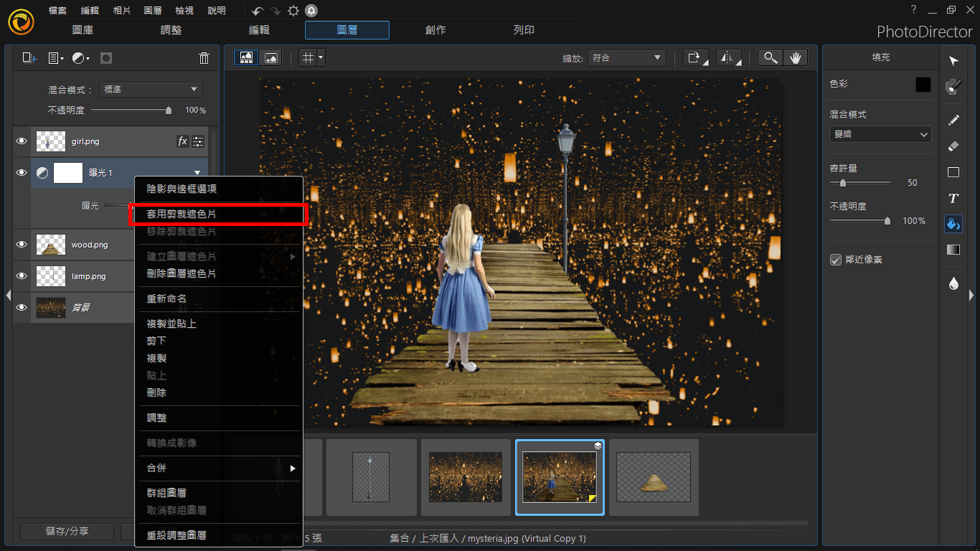Image resolution: width=980 pixels, height=551 pixels.
Task: Open the 合併 submenu
Action: pyautogui.click(x=219, y=468)
